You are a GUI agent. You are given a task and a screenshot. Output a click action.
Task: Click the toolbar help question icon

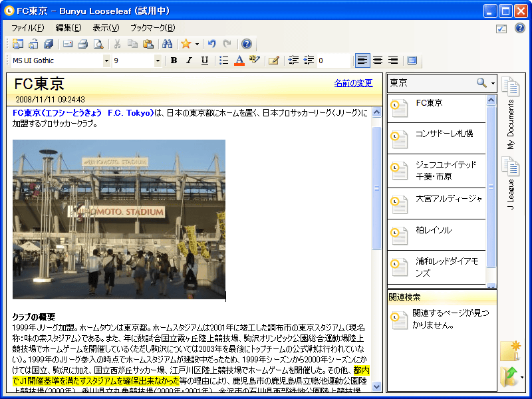click(x=247, y=44)
